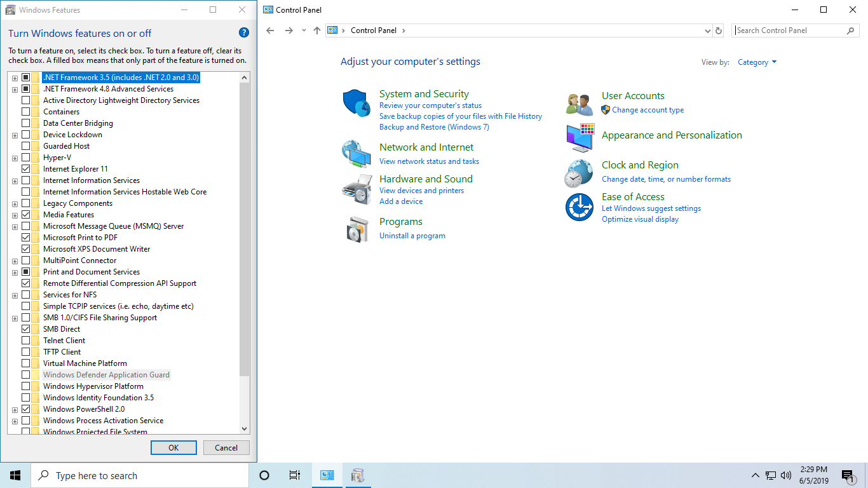Open the Ease of Access icon

pos(580,207)
